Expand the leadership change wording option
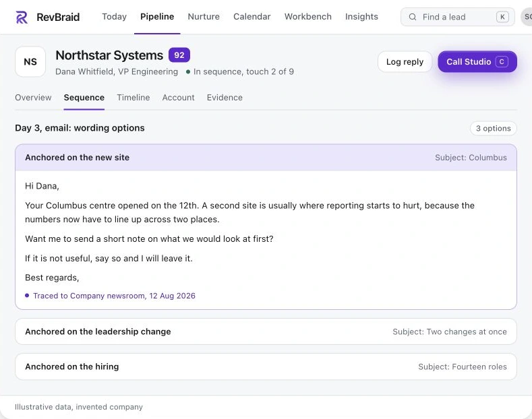 266,331
